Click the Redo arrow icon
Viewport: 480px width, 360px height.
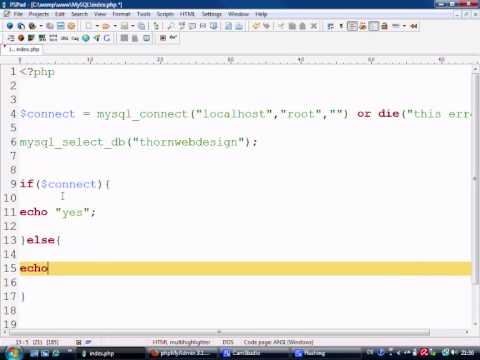pos(266,26)
